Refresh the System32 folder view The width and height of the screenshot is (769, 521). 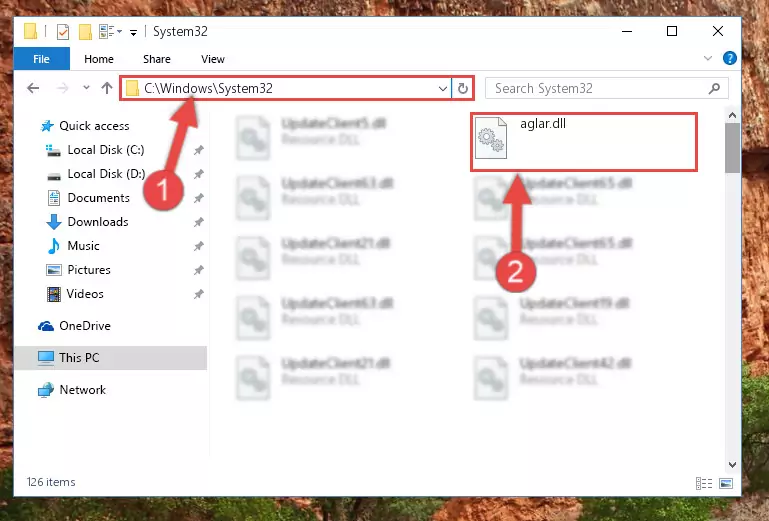point(462,89)
